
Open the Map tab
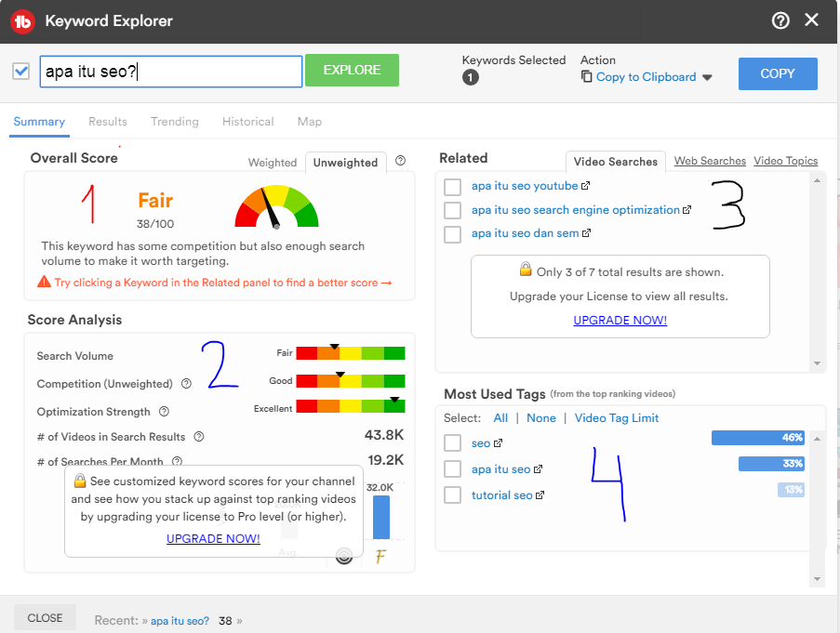coord(310,122)
